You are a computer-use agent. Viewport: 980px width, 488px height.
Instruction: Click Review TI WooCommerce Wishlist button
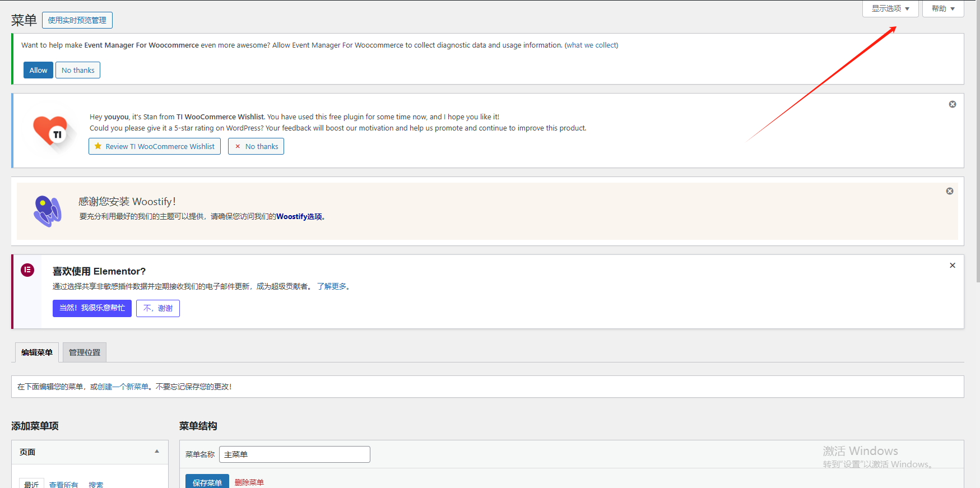[155, 146]
